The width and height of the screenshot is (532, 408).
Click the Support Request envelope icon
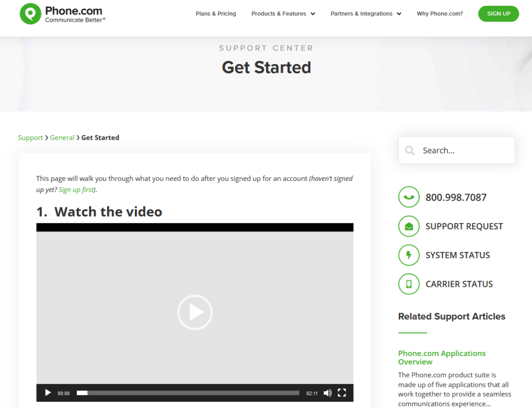tap(409, 226)
